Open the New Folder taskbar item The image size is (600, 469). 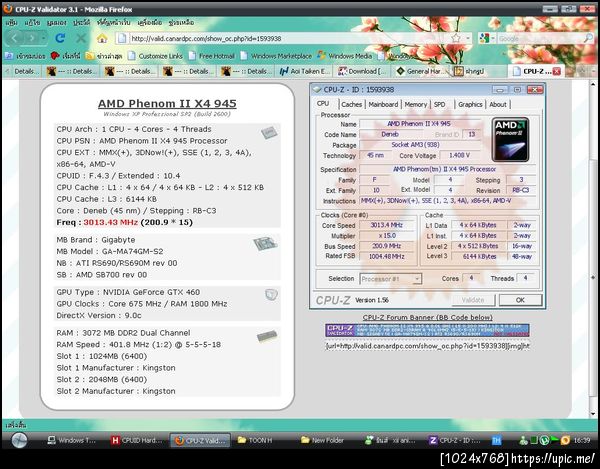click(323, 440)
